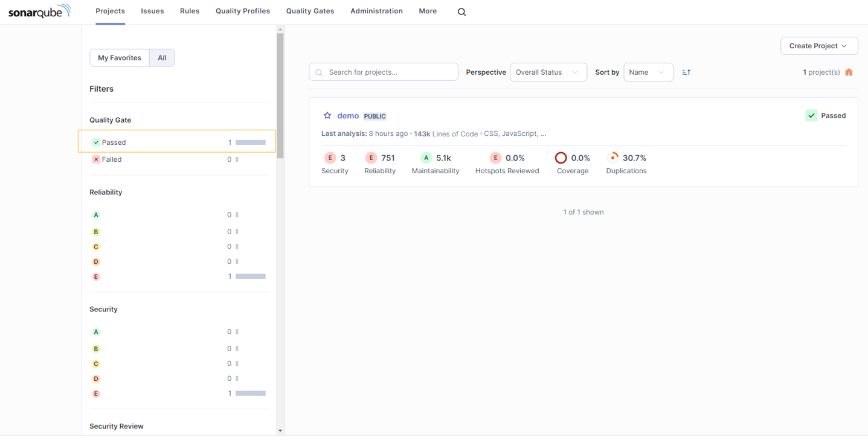Expand the Create Project dropdown button
868x440 pixels.
[x=818, y=46]
